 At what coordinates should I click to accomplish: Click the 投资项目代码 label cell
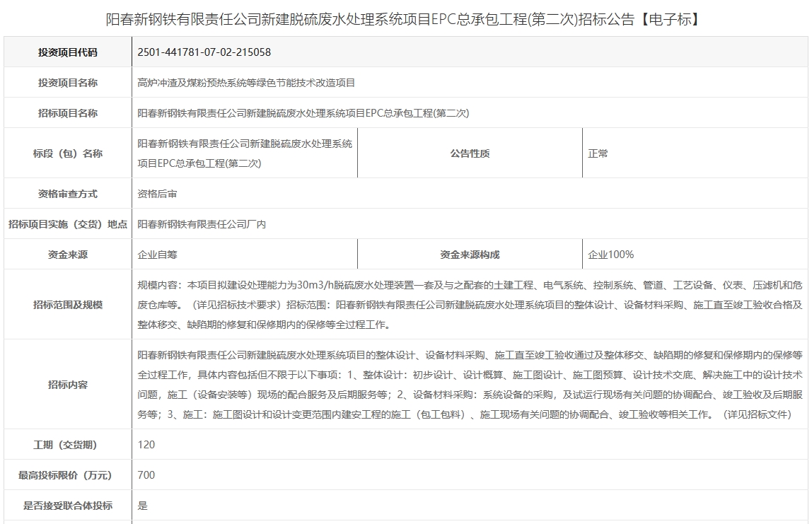coord(68,52)
